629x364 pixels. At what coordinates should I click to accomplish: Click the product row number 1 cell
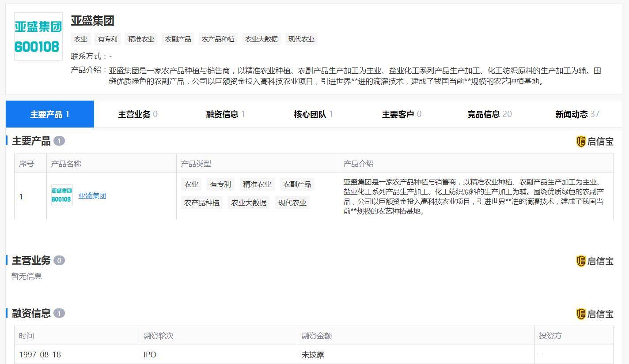tap(30, 196)
